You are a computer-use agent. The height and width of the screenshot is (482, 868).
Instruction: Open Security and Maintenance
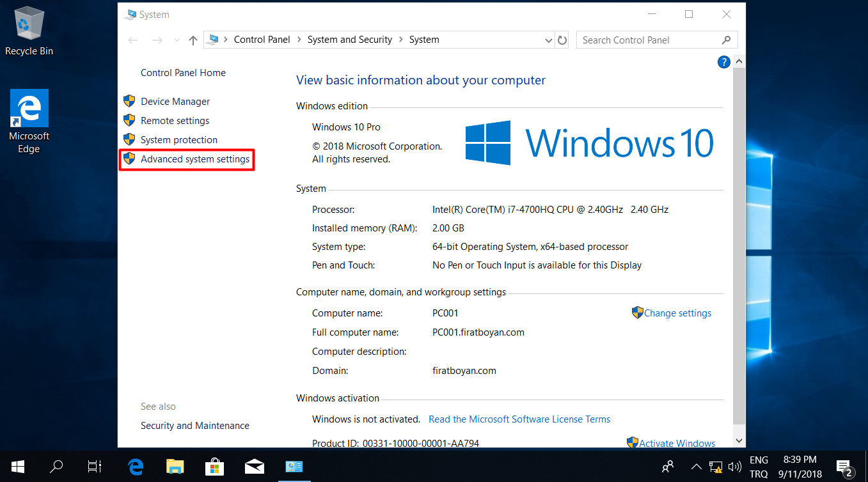(x=195, y=426)
